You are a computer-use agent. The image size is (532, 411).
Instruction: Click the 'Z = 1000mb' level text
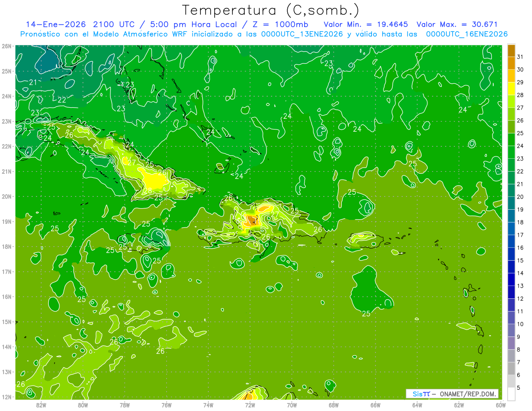point(281,24)
